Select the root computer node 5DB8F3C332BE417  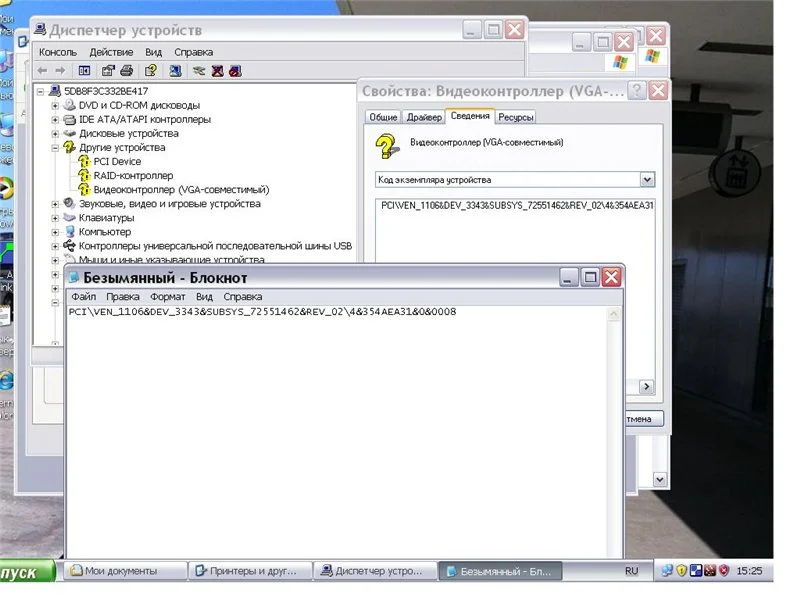(x=106, y=91)
